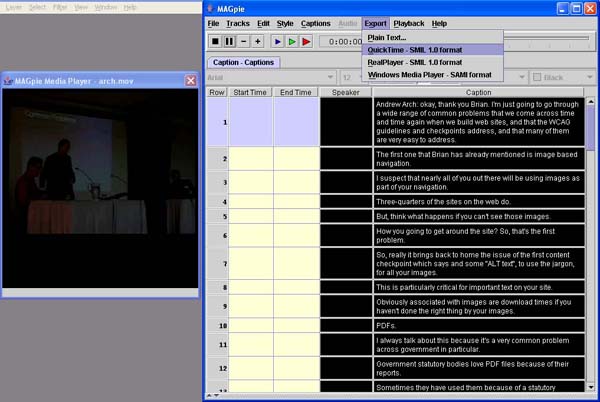This screenshot has height=402, width=600.
Task: Choose Plain Text... export option
Action: 432,37
